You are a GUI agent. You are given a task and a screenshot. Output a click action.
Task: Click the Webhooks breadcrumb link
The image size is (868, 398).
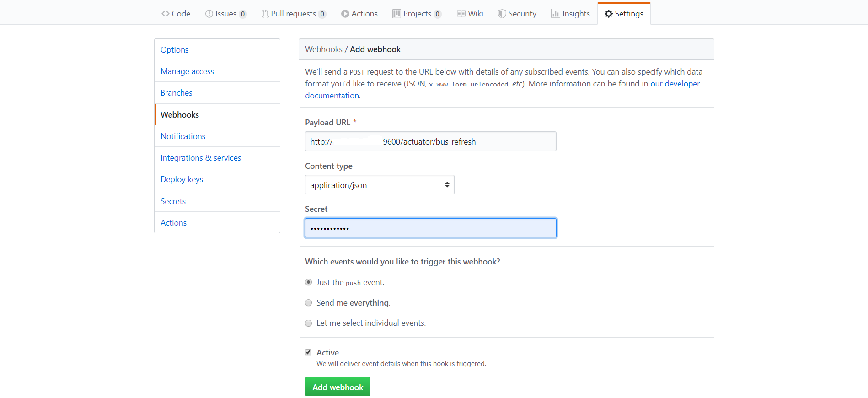pyautogui.click(x=324, y=49)
